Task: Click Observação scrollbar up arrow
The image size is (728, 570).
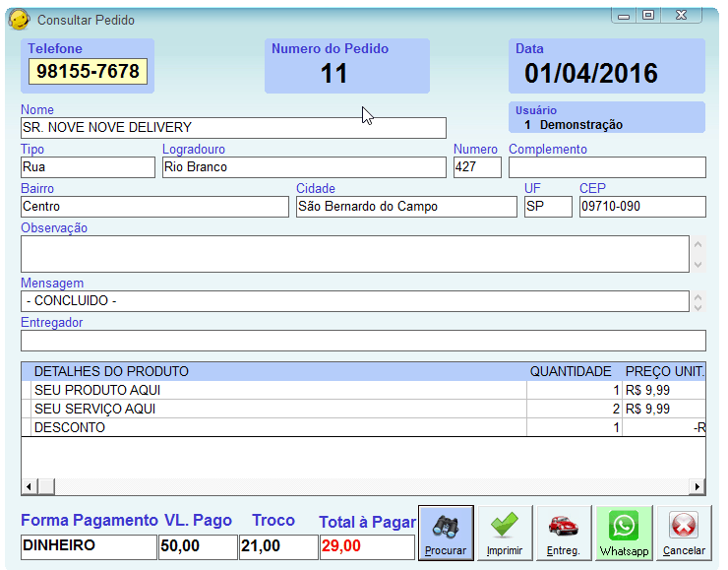Action: 698,245
